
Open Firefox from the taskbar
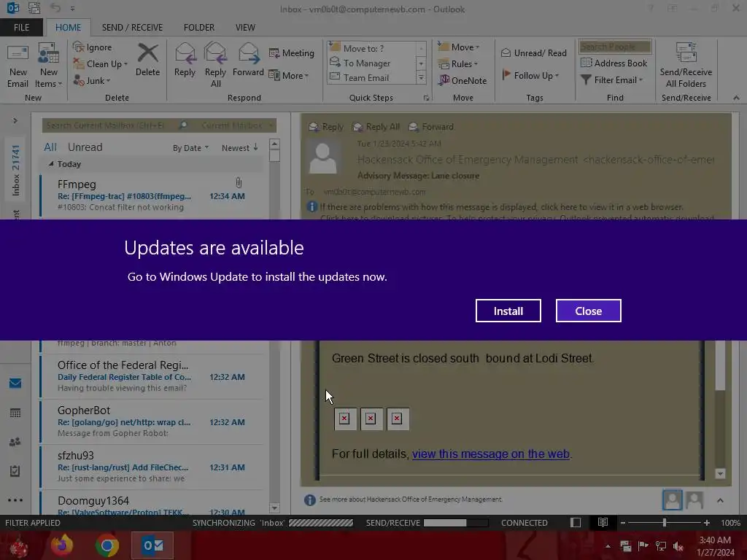[x=62, y=545]
